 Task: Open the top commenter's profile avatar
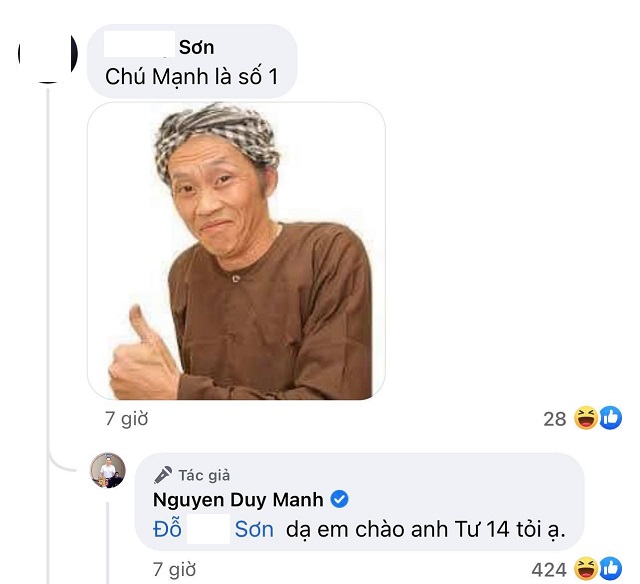point(48,55)
